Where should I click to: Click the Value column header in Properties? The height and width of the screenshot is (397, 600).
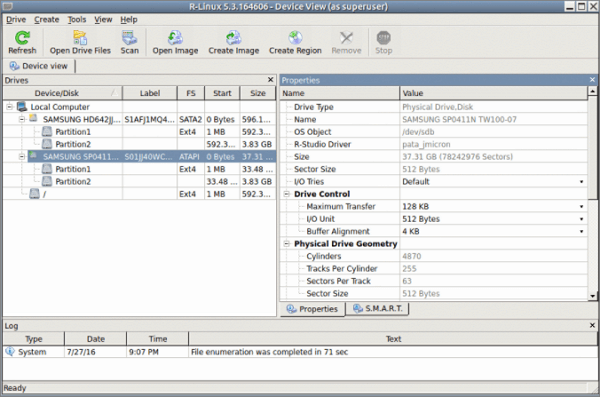493,93
